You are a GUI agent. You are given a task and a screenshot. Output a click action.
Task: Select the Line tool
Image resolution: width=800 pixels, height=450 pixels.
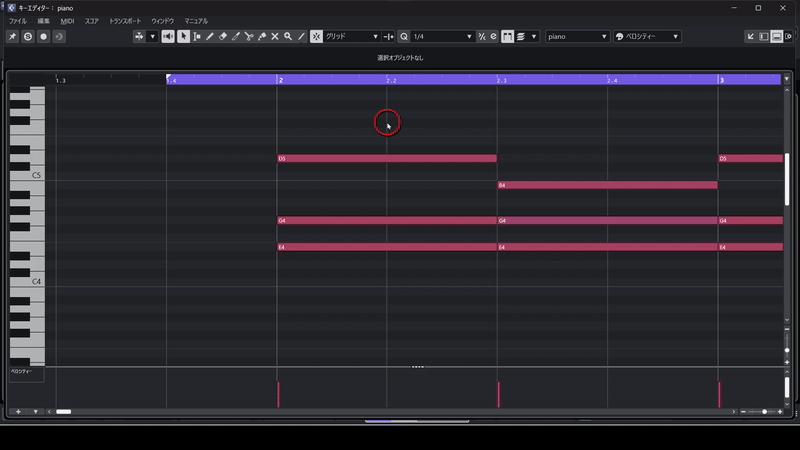[x=301, y=36]
